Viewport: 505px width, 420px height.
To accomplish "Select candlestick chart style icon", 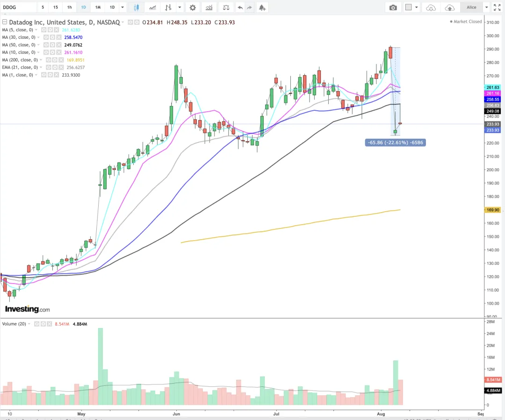I will click(136, 7).
